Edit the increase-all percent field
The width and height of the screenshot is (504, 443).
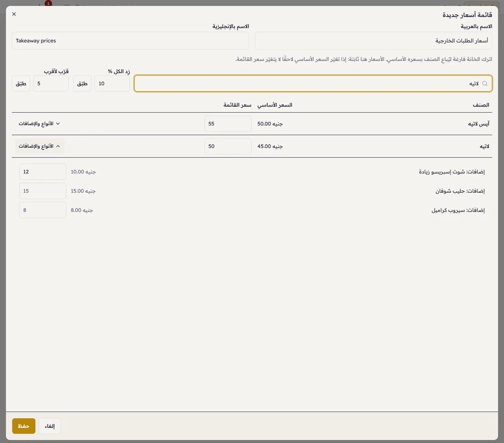click(112, 83)
